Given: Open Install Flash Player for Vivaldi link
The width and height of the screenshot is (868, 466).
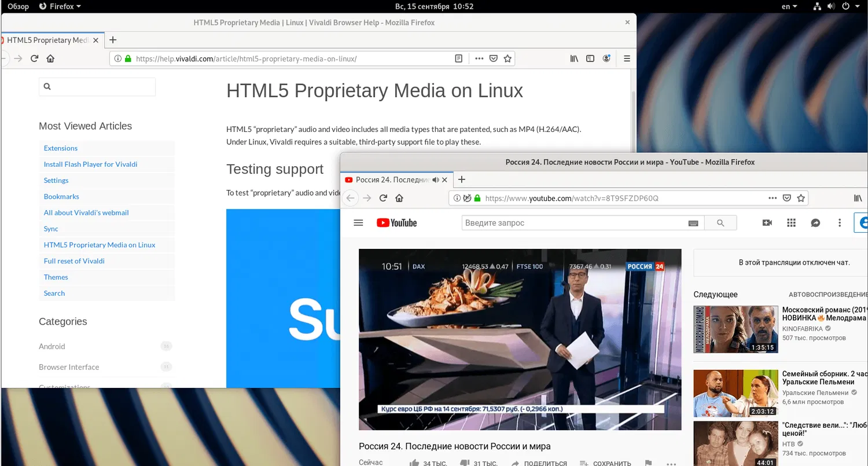Looking at the screenshot, I should (x=91, y=164).
